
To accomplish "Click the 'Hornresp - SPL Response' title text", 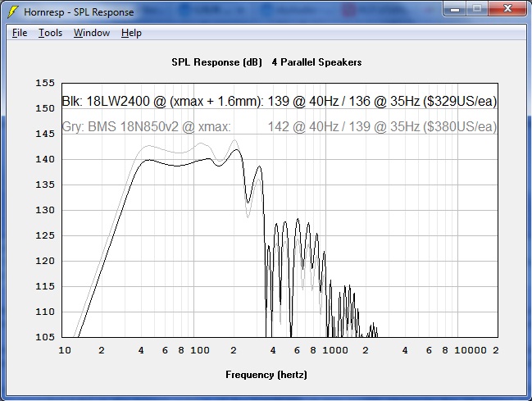I will [79, 12].
